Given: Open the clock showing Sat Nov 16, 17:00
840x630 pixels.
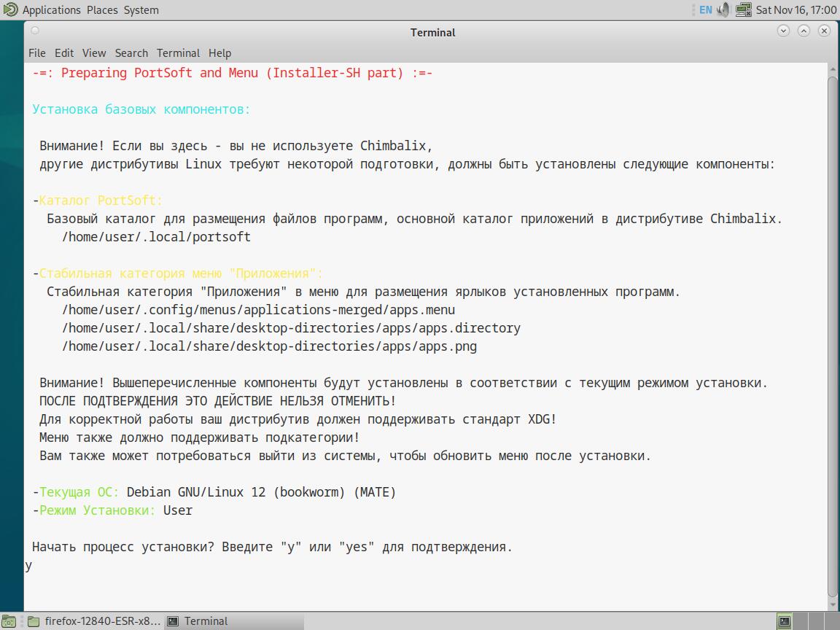Looking at the screenshot, I should coord(796,9).
